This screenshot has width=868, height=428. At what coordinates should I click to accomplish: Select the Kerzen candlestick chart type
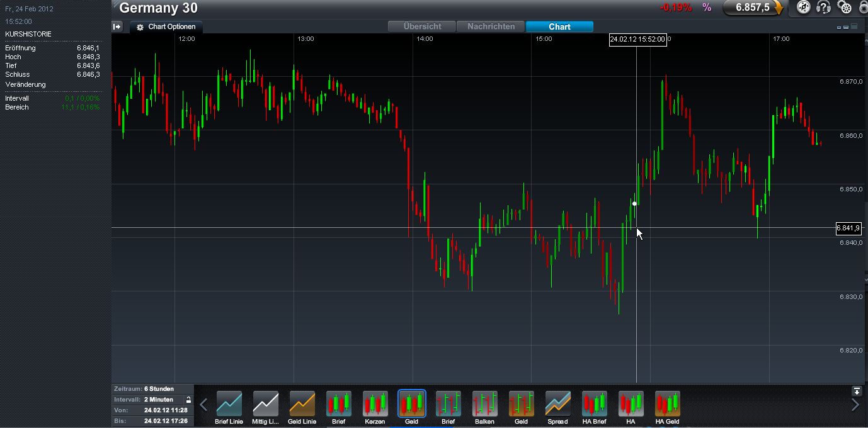click(x=375, y=404)
